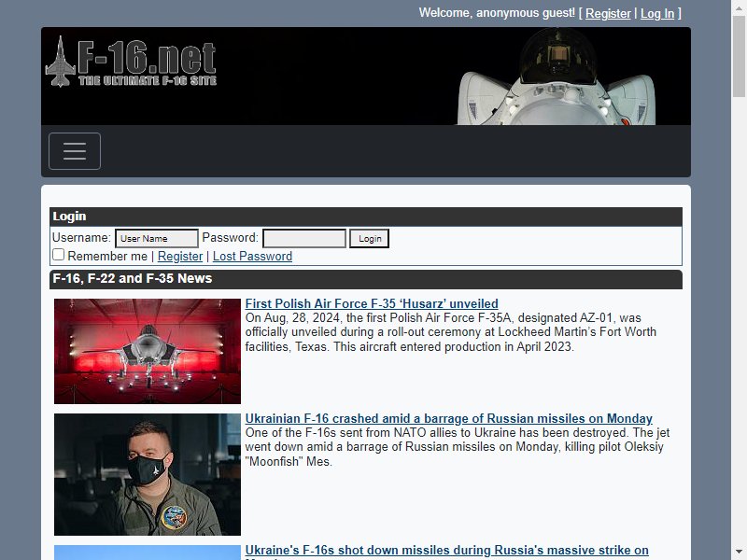Viewport: 747px width, 560px height.
Task: Click the 'F-16, F-22 and F-35 News' heading
Action: coord(132,278)
